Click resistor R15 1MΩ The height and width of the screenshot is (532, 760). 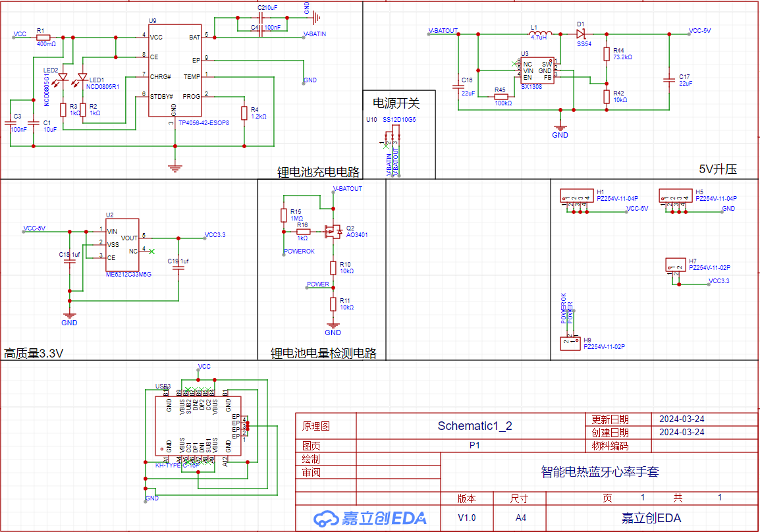click(x=284, y=215)
